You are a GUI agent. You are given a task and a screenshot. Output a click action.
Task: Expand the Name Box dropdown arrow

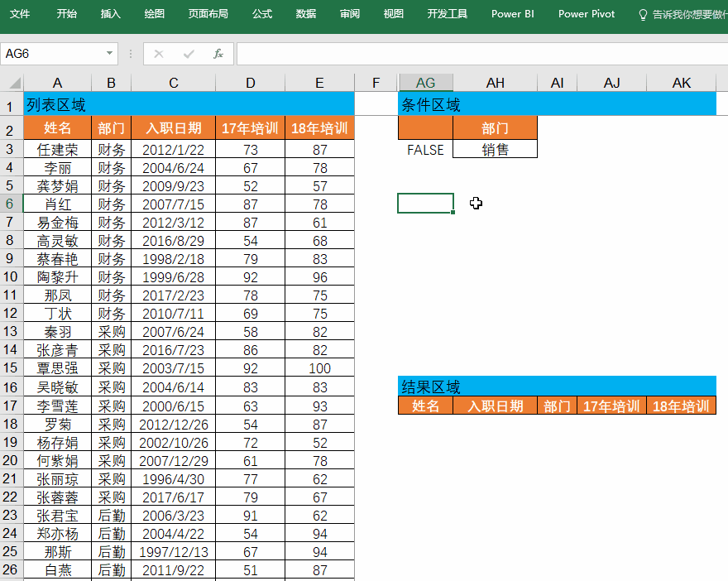point(110,54)
